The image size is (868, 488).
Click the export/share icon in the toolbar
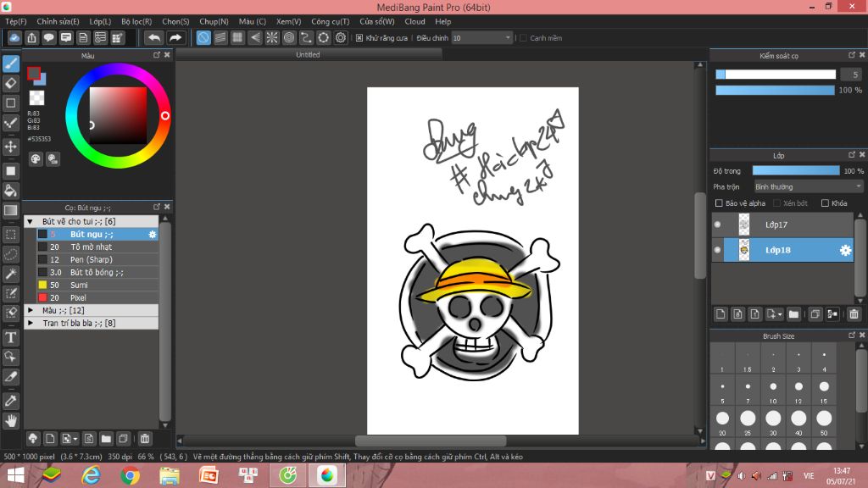tap(31, 37)
